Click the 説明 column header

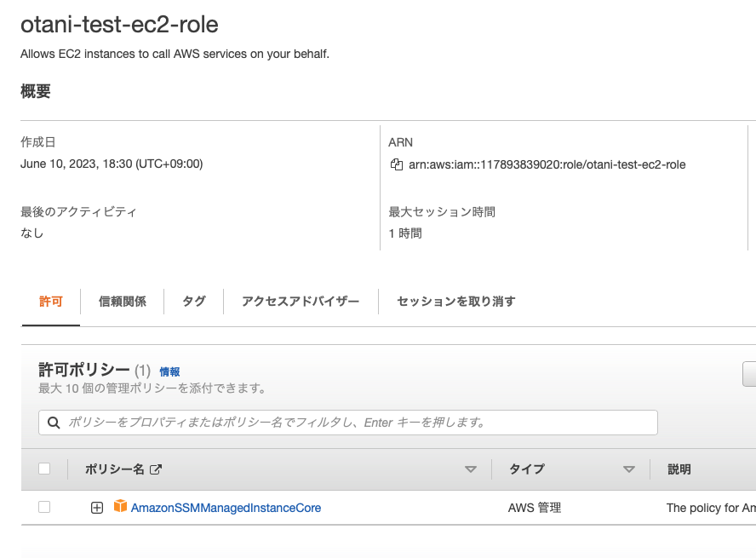coord(679,469)
